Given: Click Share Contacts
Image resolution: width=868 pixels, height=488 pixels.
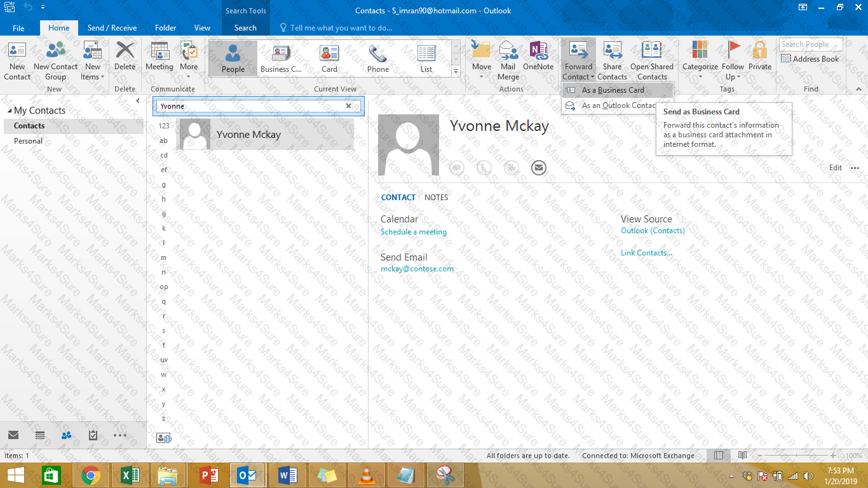Looking at the screenshot, I should pyautogui.click(x=613, y=61).
